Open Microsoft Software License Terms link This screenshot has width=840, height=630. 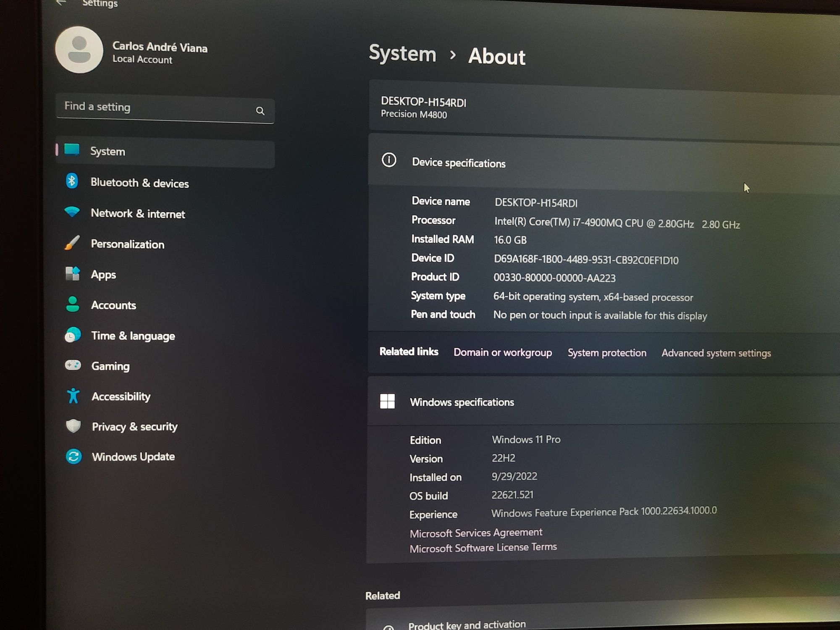(483, 548)
